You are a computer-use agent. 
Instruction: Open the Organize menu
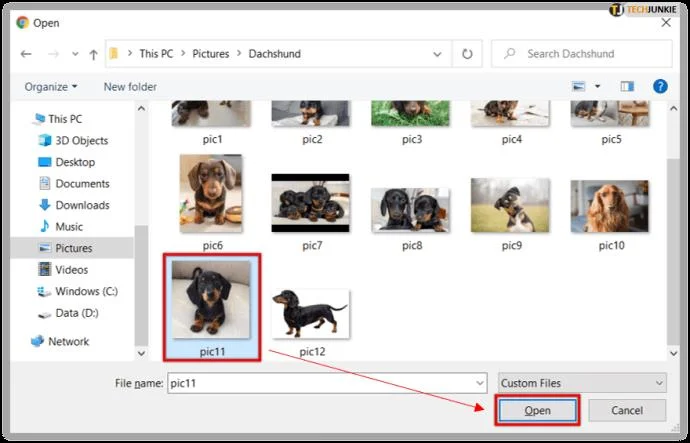(x=51, y=87)
